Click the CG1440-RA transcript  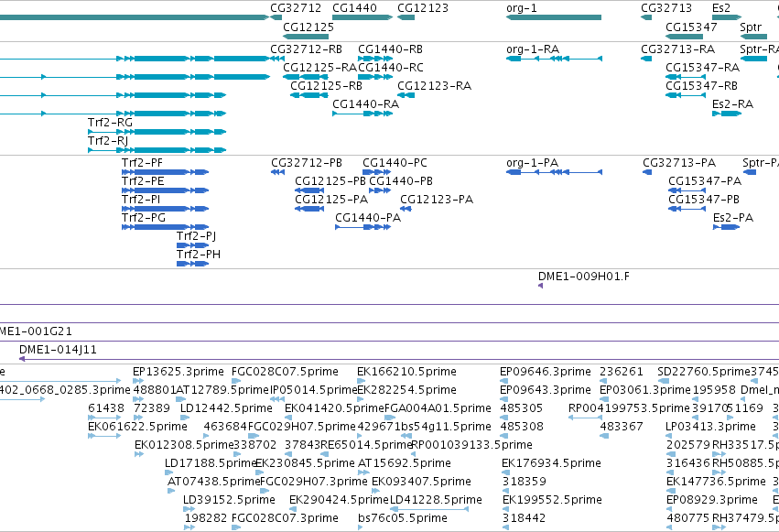pos(362,114)
